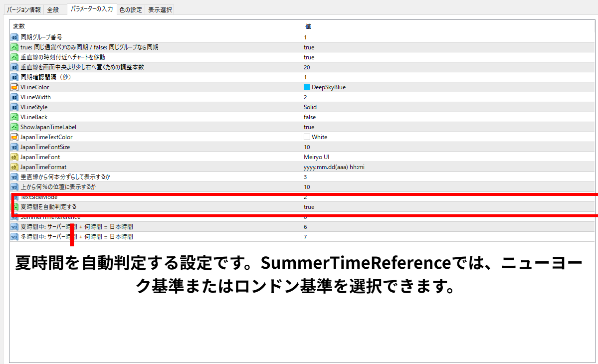The height and width of the screenshot is (364, 598).
Task: Click the 変数 column header
Action: pyautogui.click(x=19, y=26)
